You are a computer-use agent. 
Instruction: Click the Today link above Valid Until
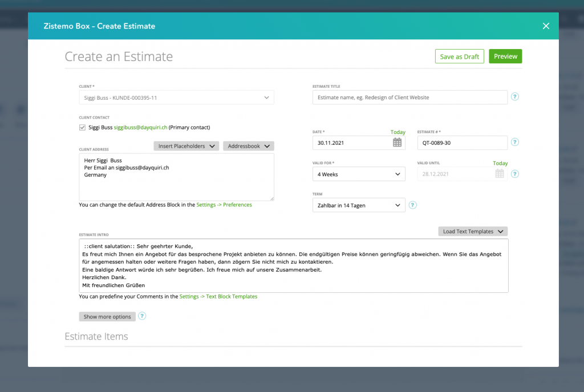[x=500, y=164]
